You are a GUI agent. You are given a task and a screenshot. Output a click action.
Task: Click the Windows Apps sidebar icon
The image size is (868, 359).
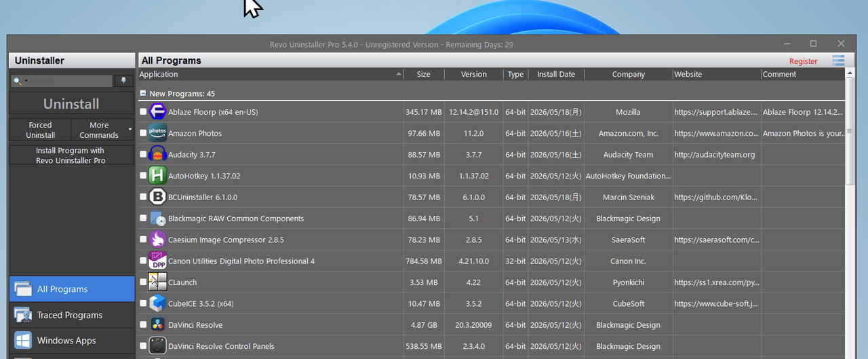pos(23,341)
